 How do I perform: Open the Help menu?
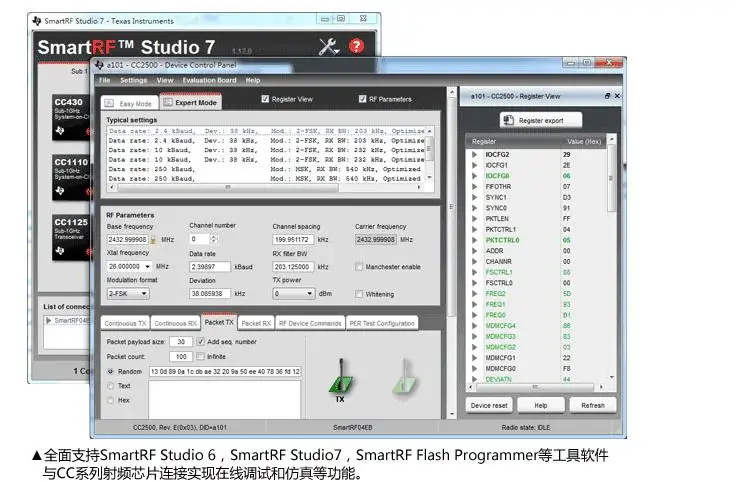[x=253, y=80]
